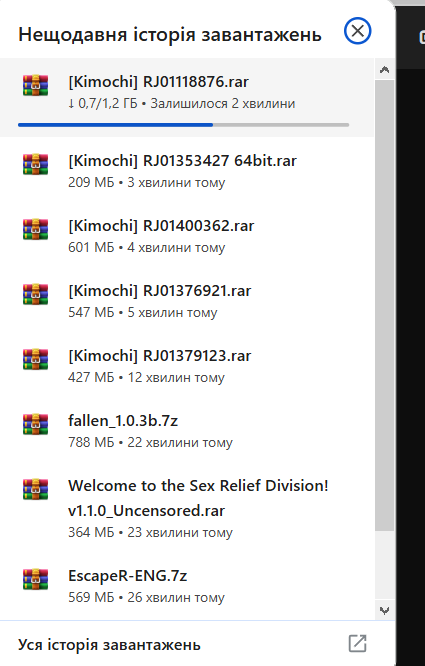The height and width of the screenshot is (666, 425).
Task: Click archive icon for RJ01118876.rar download
Action: click(35, 85)
